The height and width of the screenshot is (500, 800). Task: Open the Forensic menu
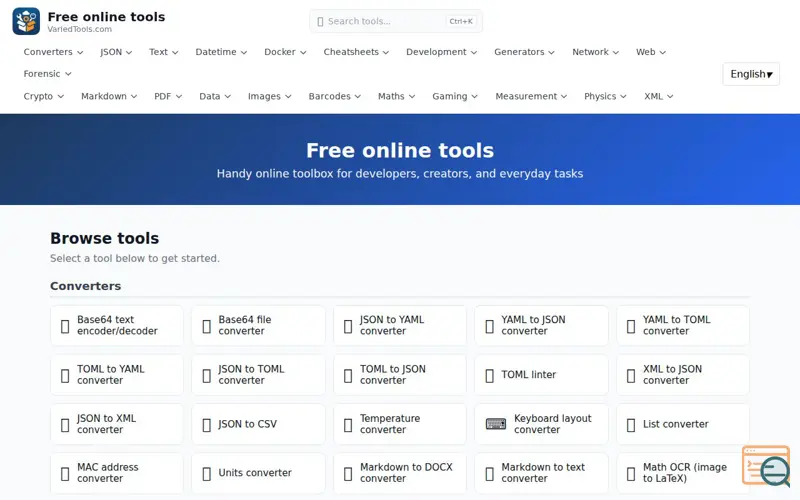click(x=47, y=74)
